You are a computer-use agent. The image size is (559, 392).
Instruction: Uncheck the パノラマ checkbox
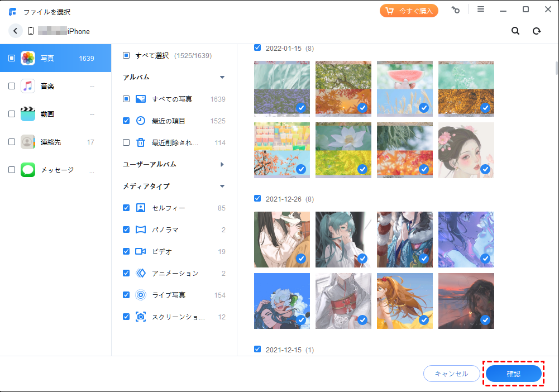click(x=126, y=230)
